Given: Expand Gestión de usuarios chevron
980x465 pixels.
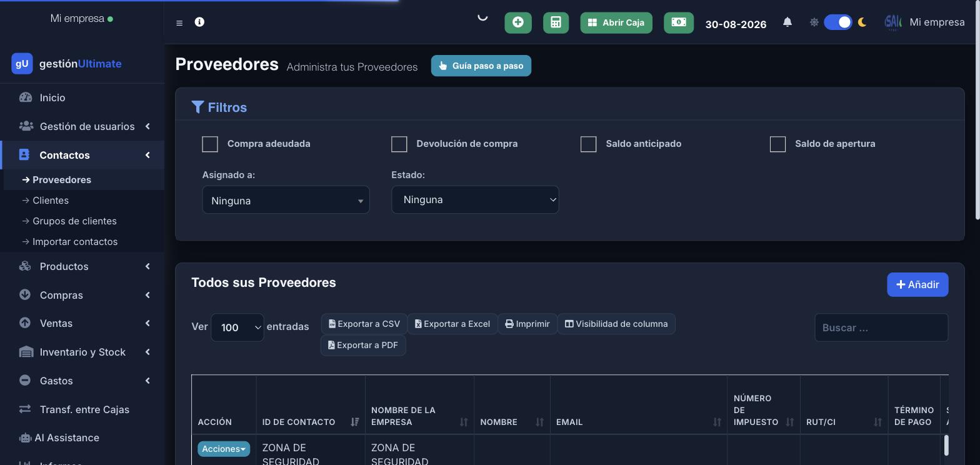Looking at the screenshot, I should click(x=147, y=126).
